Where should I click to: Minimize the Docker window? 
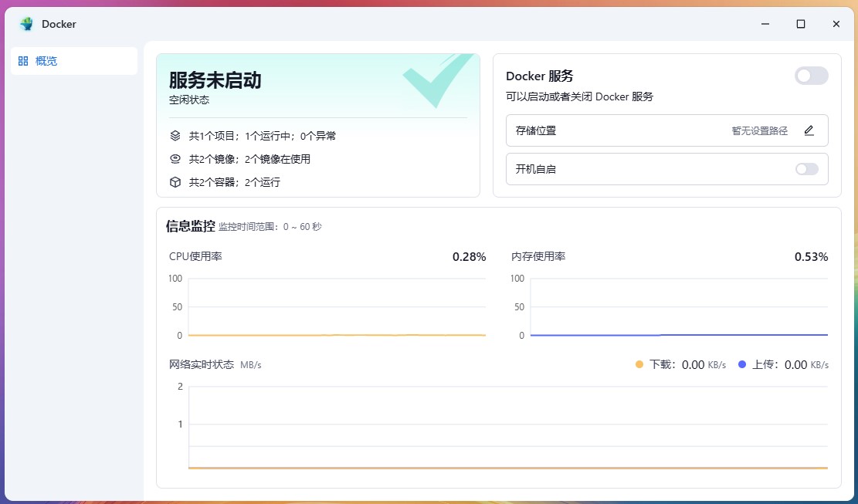pyautogui.click(x=765, y=24)
